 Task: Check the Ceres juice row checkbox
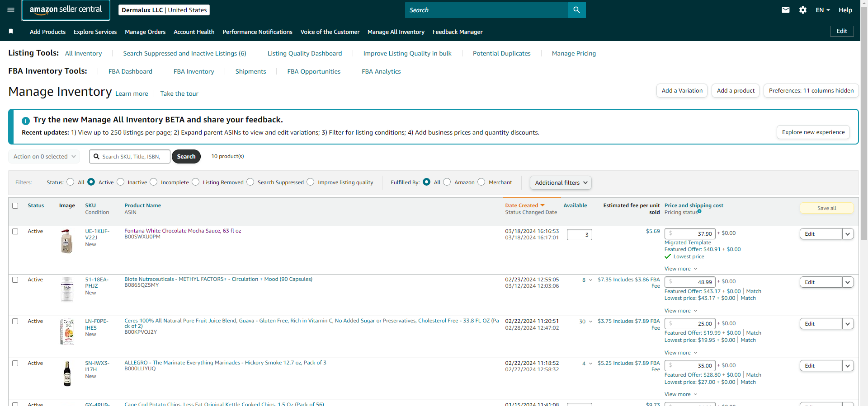click(x=15, y=321)
